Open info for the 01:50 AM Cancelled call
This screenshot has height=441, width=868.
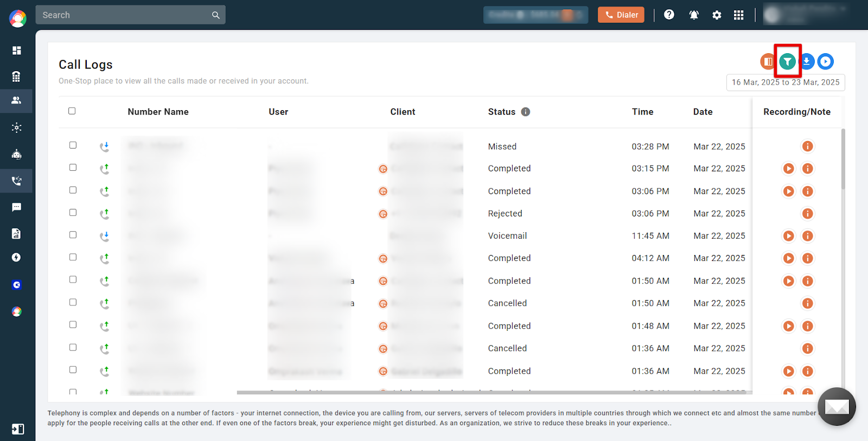click(x=807, y=303)
